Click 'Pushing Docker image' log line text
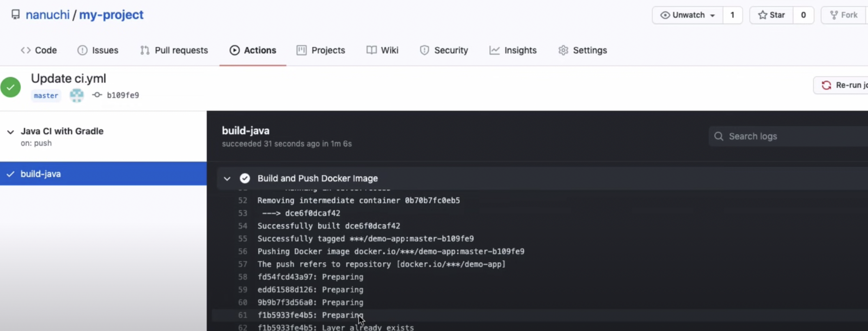This screenshot has width=868, height=331. tap(391, 251)
